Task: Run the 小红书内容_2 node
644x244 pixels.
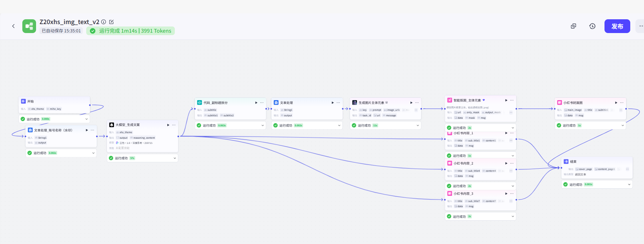Action: (506, 163)
